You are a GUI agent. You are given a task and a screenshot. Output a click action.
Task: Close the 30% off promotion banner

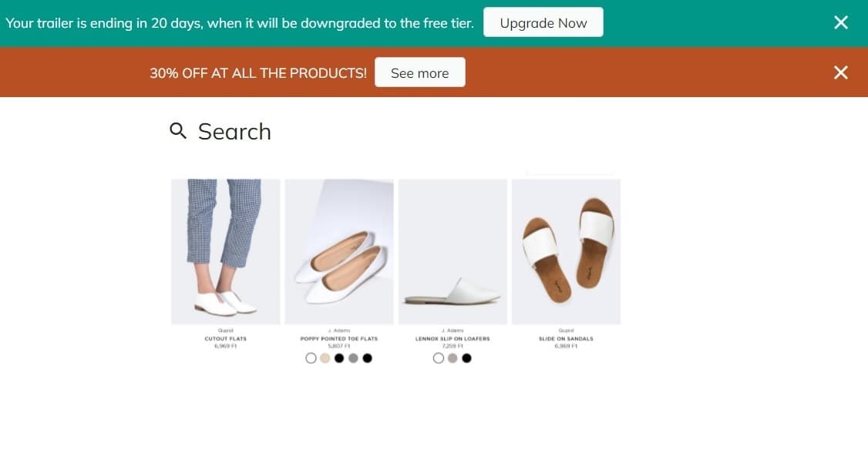841,72
